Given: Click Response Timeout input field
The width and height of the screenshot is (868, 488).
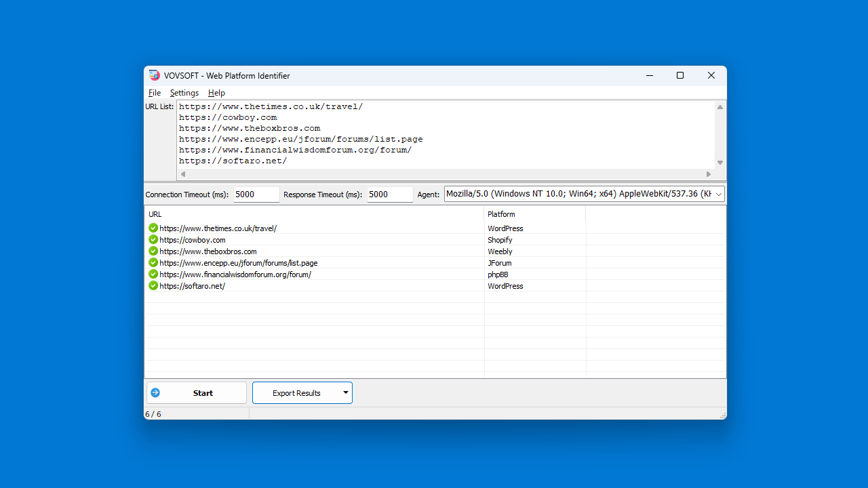Looking at the screenshot, I should pos(390,195).
